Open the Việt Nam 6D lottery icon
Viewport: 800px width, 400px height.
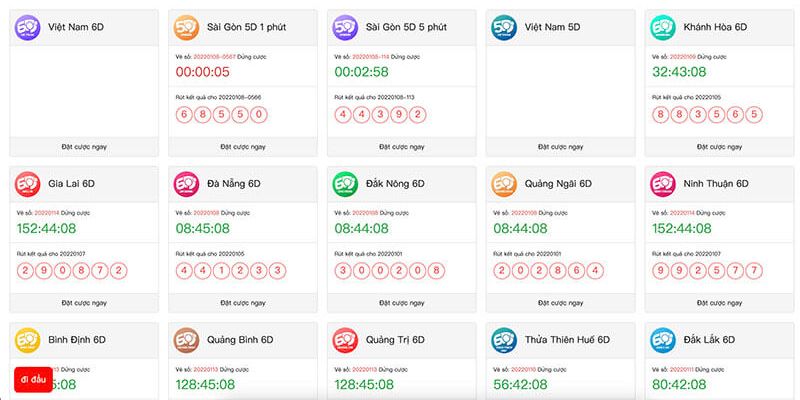(28, 28)
